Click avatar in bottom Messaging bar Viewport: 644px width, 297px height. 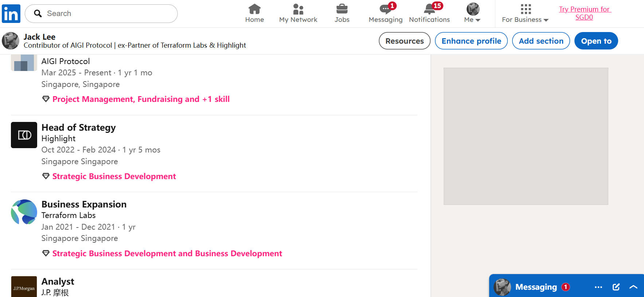click(502, 287)
